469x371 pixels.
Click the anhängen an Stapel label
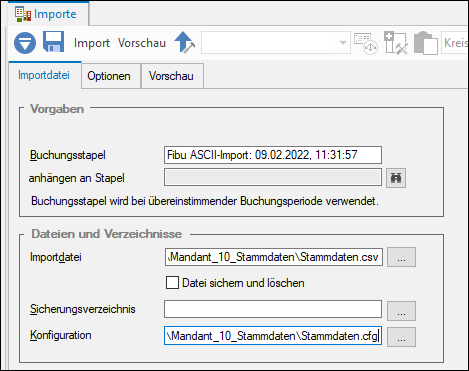[77, 178]
